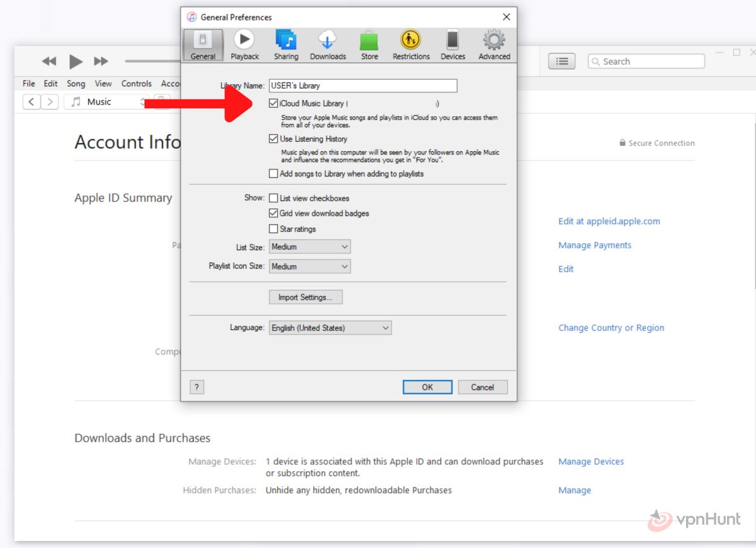Click the Edit link below Manage Payments
This screenshot has width=756, height=548.
[566, 269]
